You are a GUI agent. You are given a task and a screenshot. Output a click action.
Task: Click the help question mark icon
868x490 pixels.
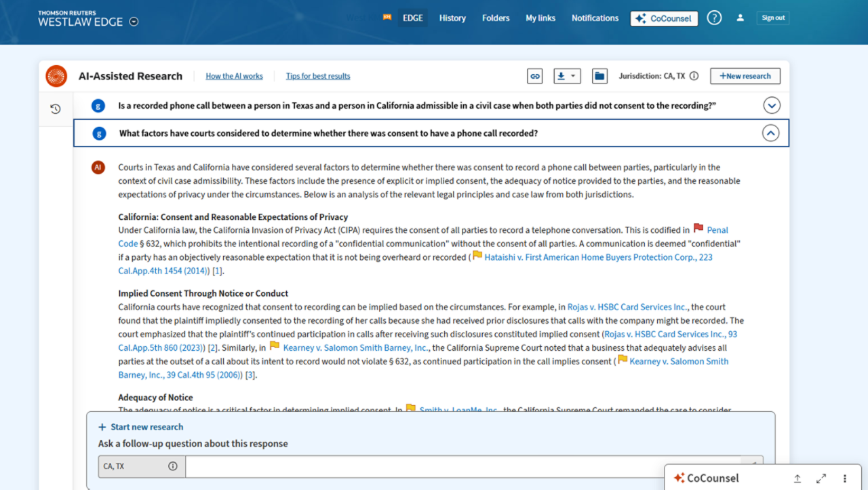[x=714, y=18]
